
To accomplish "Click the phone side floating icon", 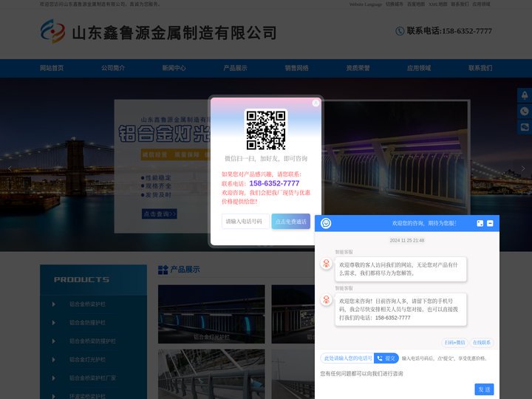I will point(525,112).
